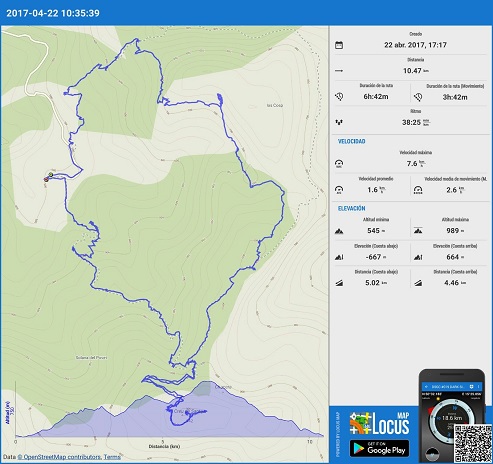Click the average speed icon beside 1.6
Image resolution: width=493 pixels, height=464 pixels.
pos(339,190)
